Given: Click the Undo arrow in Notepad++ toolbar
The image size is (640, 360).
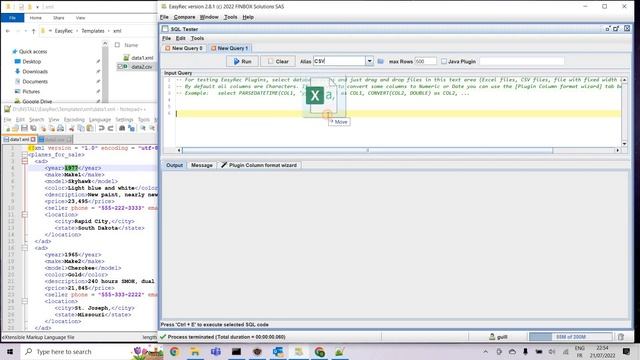Looking at the screenshot, I should click(102, 129).
